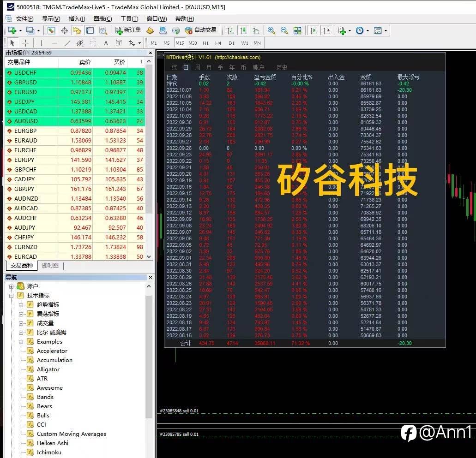Select the vertical line drawing tool

click(x=41, y=43)
